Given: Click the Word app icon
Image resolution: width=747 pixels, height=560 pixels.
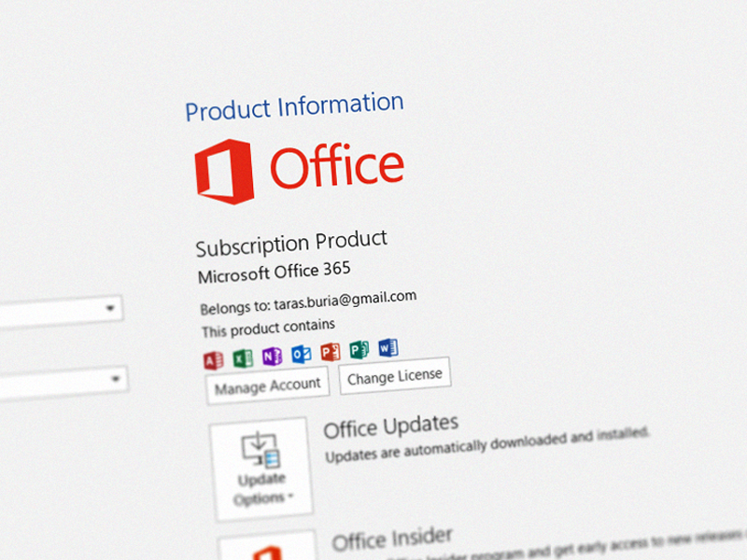Looking at the screenshot, I should [x=388, y=347].
